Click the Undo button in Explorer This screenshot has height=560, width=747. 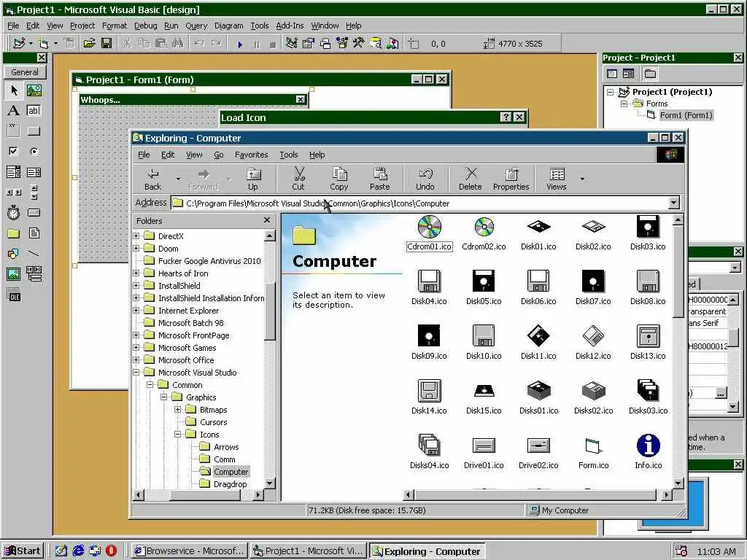[x=425, y=179]
